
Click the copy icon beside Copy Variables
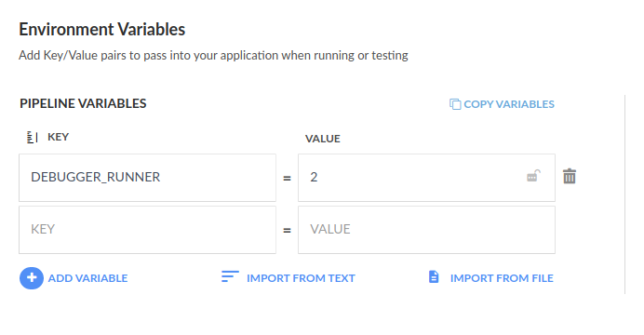point(455,104)
